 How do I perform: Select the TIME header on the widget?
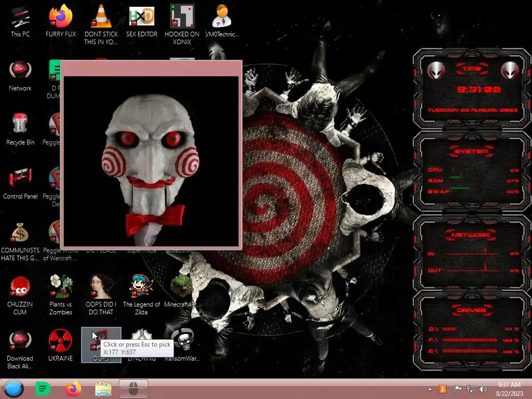(472, 69)
